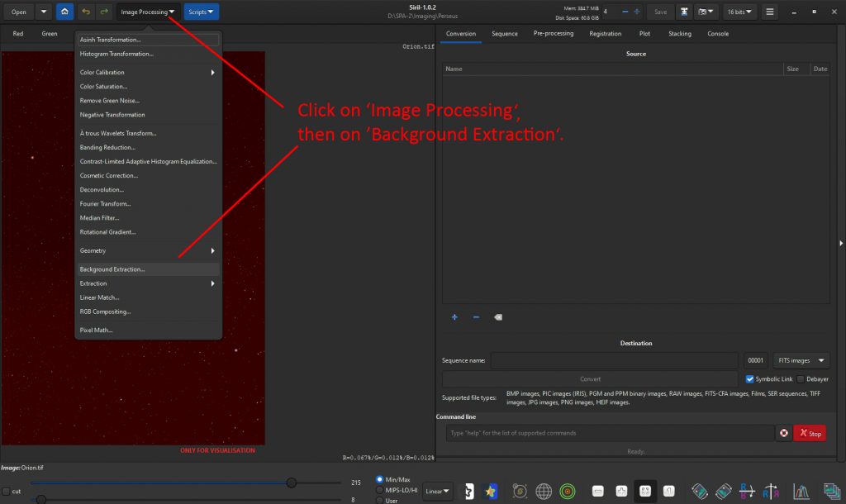Click the home directory icon
The image size is (846, 504).
64,12
